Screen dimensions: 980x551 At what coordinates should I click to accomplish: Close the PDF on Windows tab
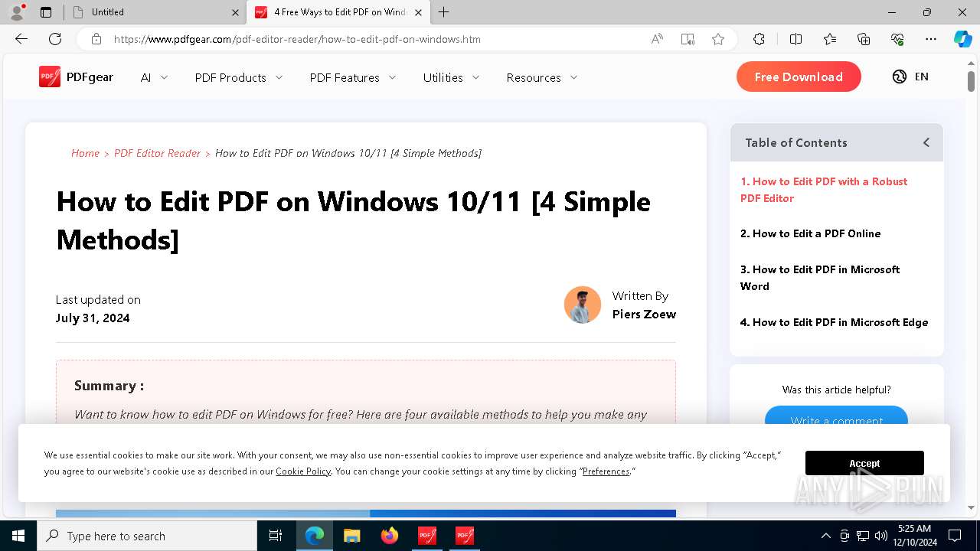pos(418,12)
